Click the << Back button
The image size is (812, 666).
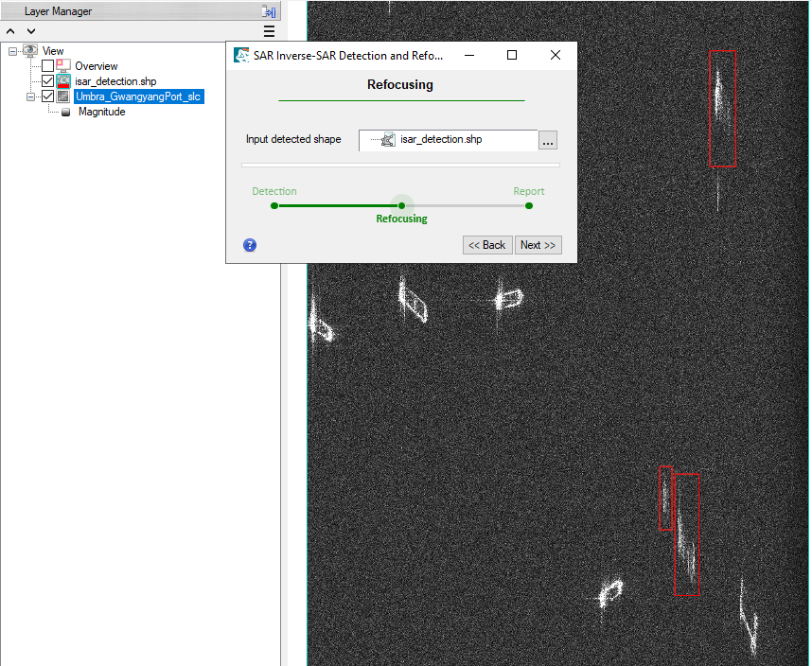[487, 245]
